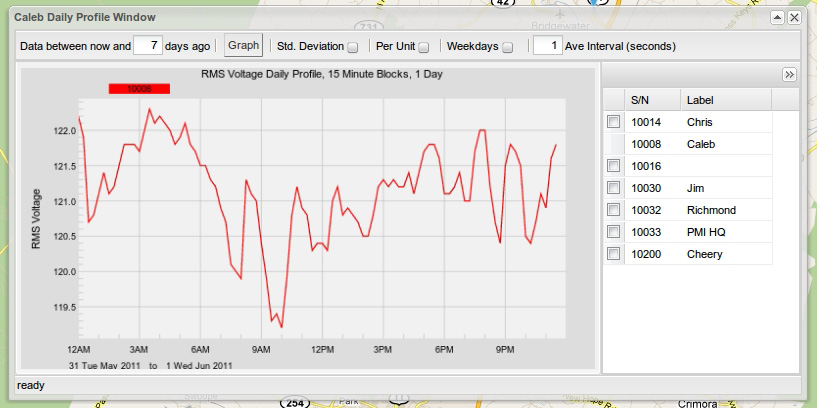Check the box for 10014 Chris

tap(614, 122)
